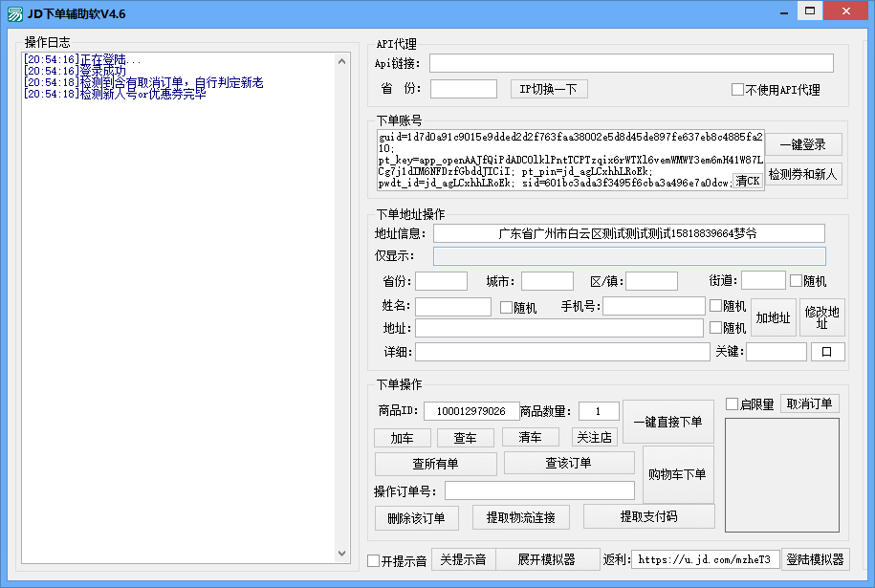The image size is (875, 588).
Task: Click the 清CK button
Action: point(748,181)
